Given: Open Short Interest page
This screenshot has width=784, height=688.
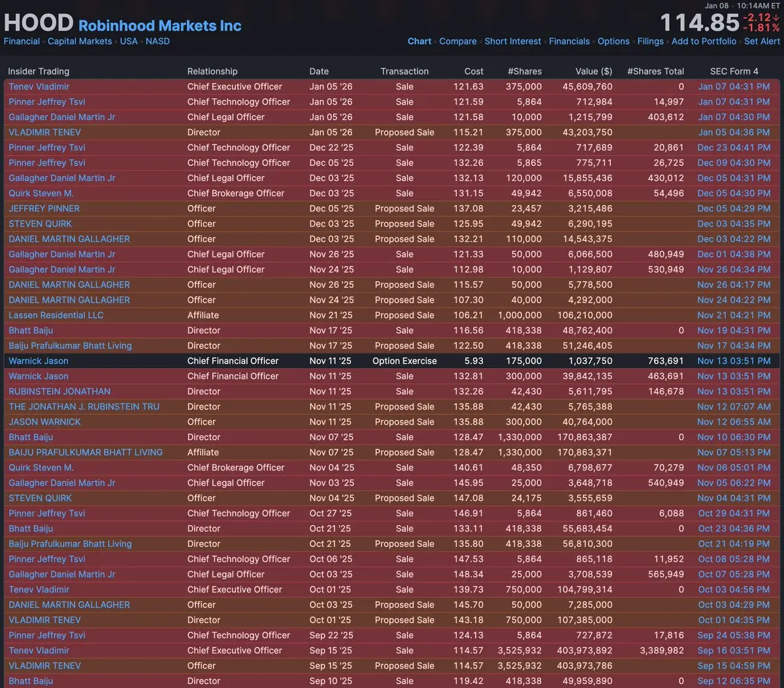Looking at the screenshot, I should pyautogui.click(x=513, y=41).
